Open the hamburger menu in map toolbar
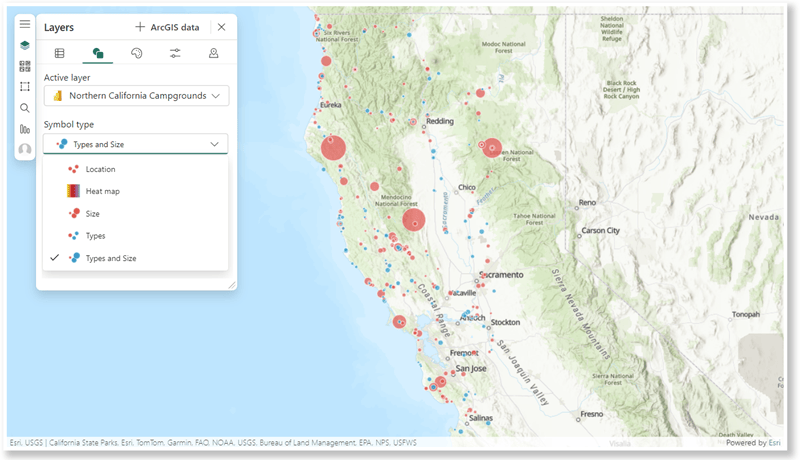Screen dimensions: 800x460 tap(24, 24)
